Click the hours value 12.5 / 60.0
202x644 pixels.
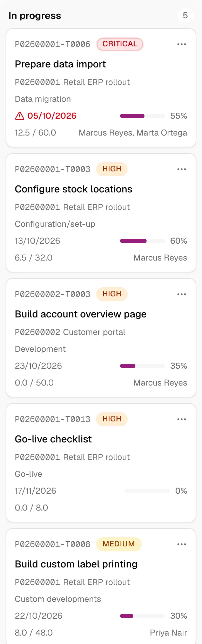point(35,133)
